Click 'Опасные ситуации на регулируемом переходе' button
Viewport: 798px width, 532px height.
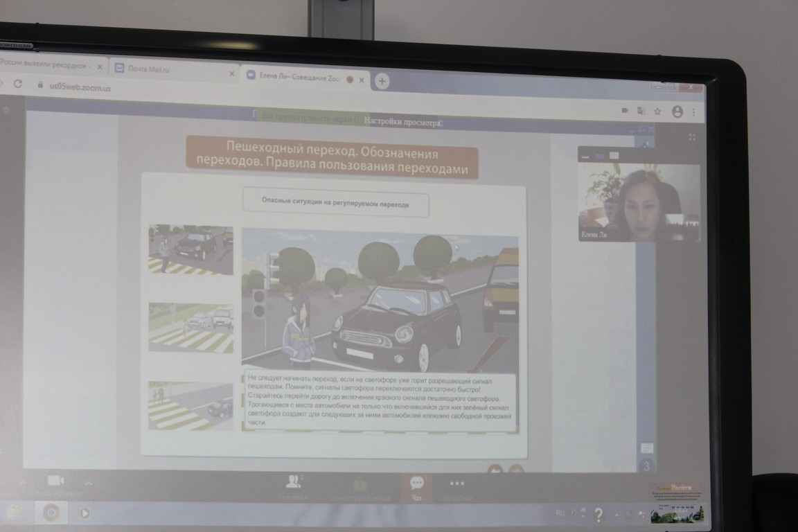pyautogui.click(x=336, y=203)
